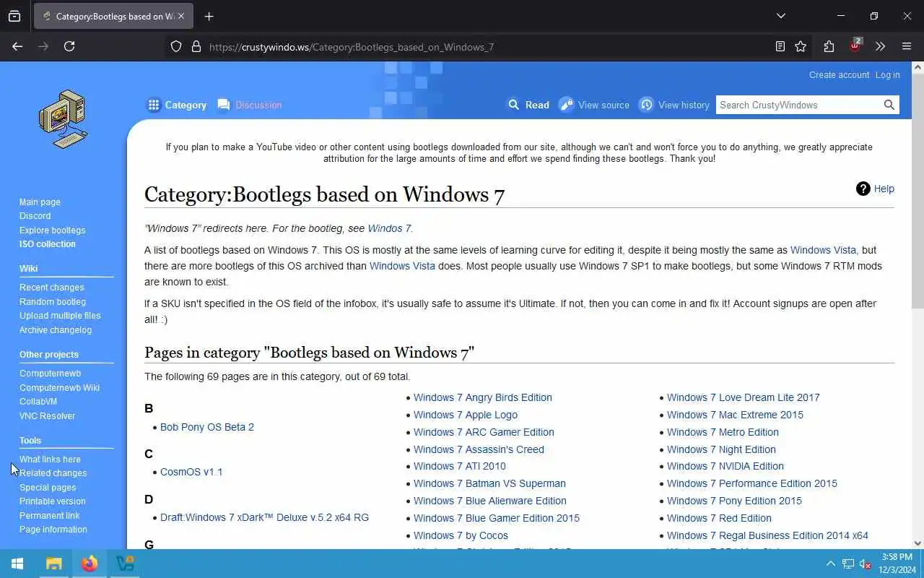Open File Explorer from taskbar

(54, 564)
